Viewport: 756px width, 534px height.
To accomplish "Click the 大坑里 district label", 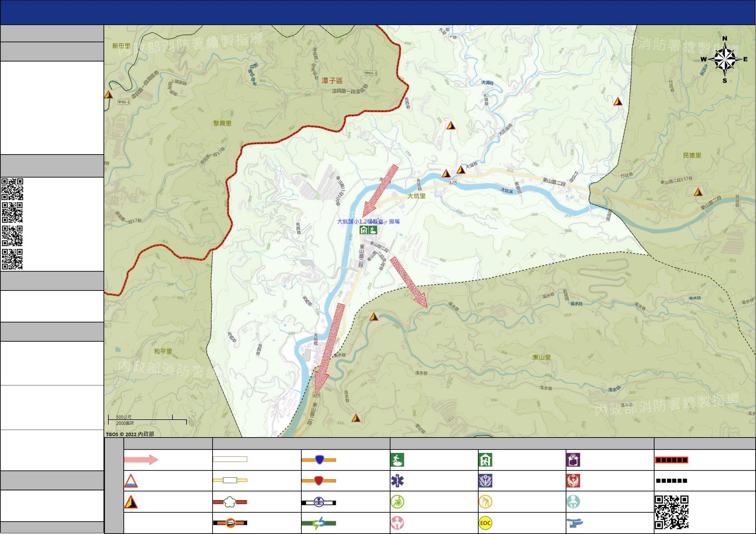I will pyautogui.click(x=417, y=196).
